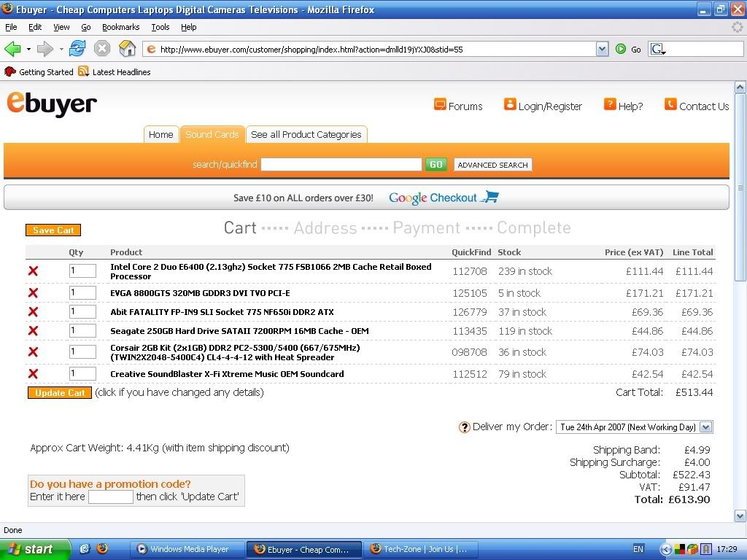Click the delivery help question mark icon
Image resolution: width=747 pixels, height=560 pixels.
(x=464, y=427)
